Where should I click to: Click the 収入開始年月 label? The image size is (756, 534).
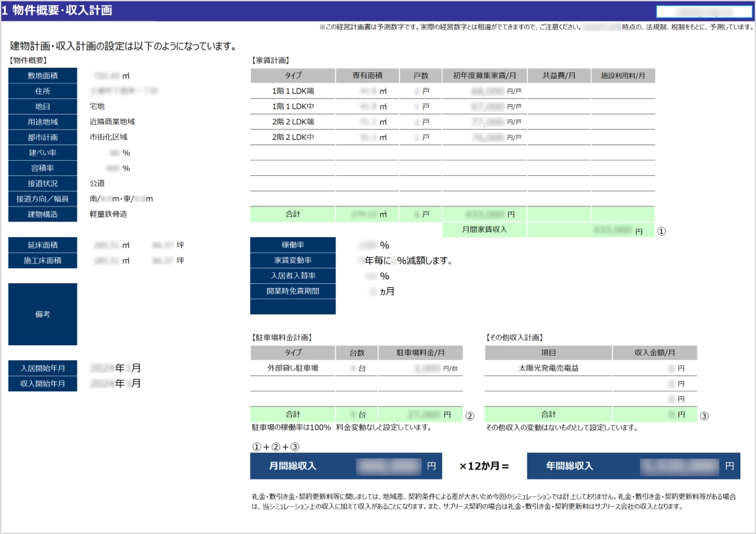coord(42,384)
